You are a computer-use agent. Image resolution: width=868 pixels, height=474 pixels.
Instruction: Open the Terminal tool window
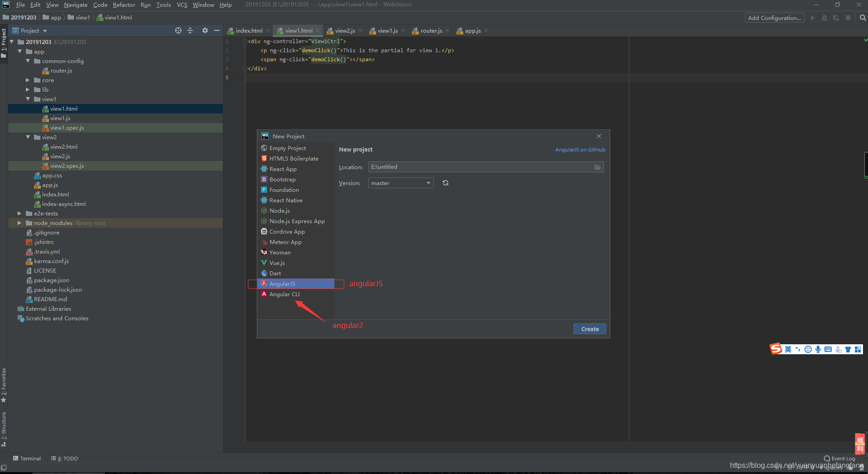click(27, 459)
